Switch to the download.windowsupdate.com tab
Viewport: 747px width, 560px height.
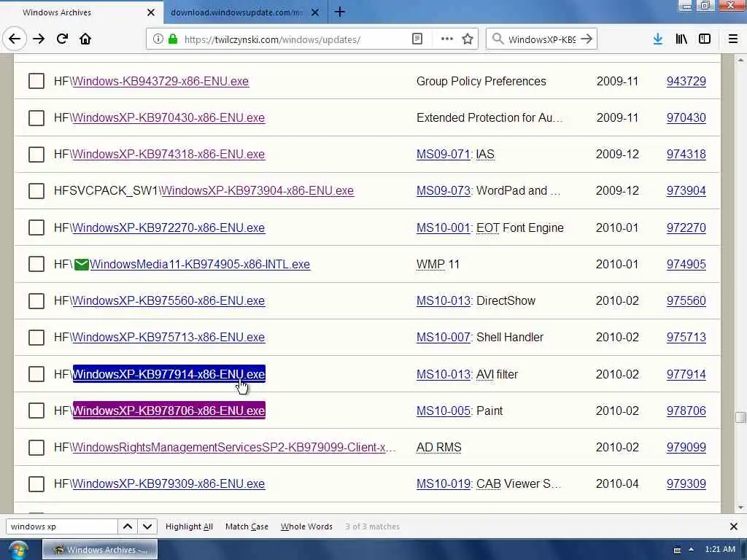(x=245, y=12)
